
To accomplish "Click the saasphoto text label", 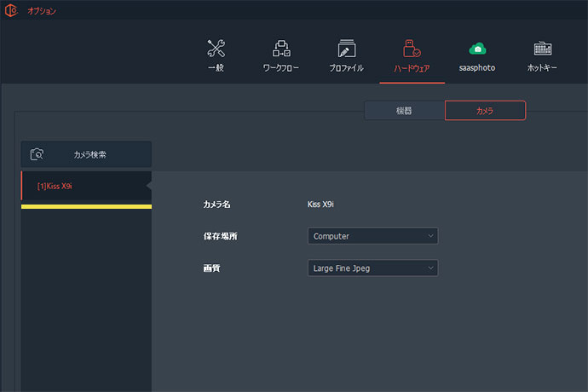I will coord(477,68).
